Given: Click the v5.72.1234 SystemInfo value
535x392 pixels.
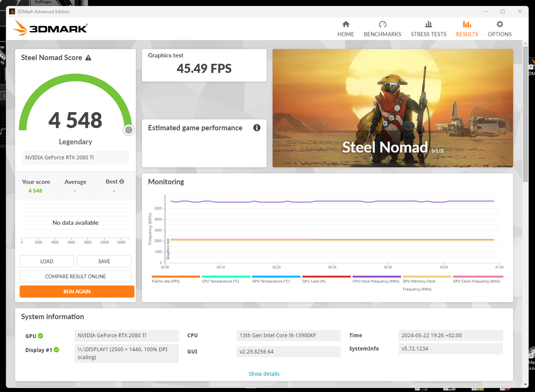Looking at the screenshot, I should [450, 349].
